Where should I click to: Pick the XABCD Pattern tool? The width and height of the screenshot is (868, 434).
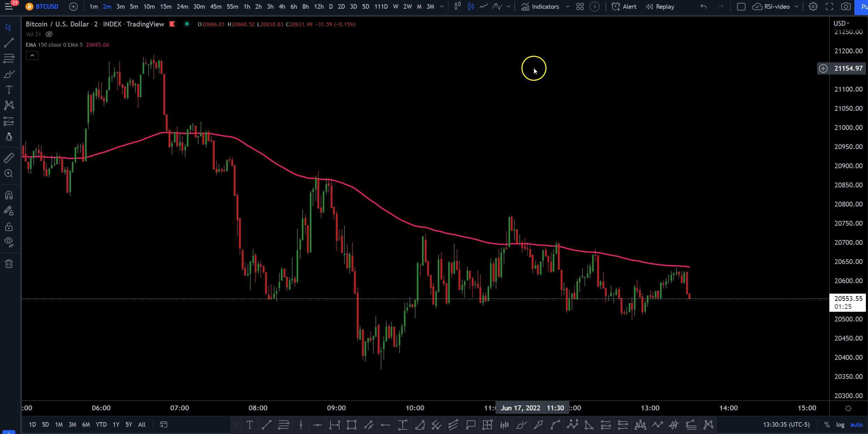point(9,105)
